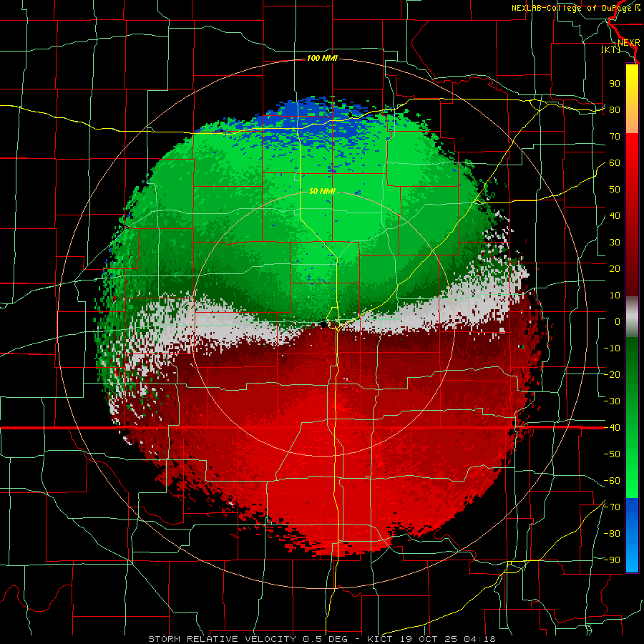Screen dimensions: 644x644
Task: Click the "50 NMI" range ring label
Action: coord(322,191)
